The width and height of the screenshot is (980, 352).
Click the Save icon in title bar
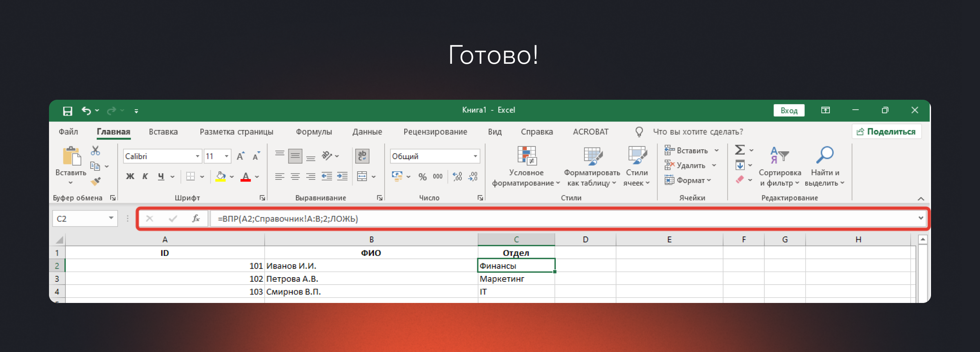(x=67, y=111)
